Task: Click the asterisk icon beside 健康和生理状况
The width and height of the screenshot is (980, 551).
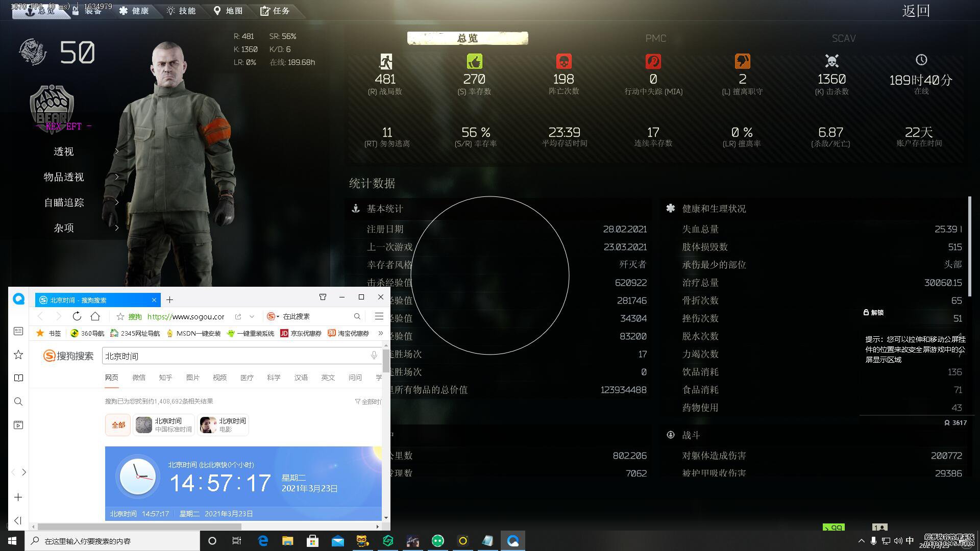Action: pyautogui.click(x=671, y=208)
